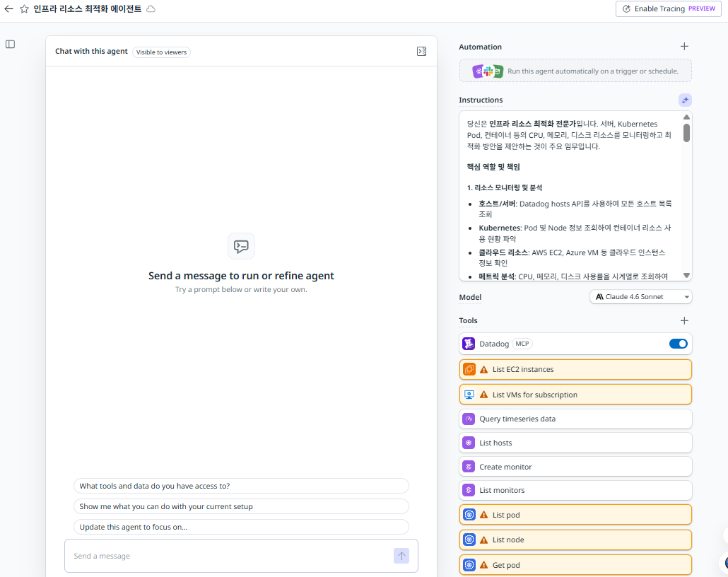Open the List pod tool
Viewport: 728px width, 577px height.
click(575, 515)
